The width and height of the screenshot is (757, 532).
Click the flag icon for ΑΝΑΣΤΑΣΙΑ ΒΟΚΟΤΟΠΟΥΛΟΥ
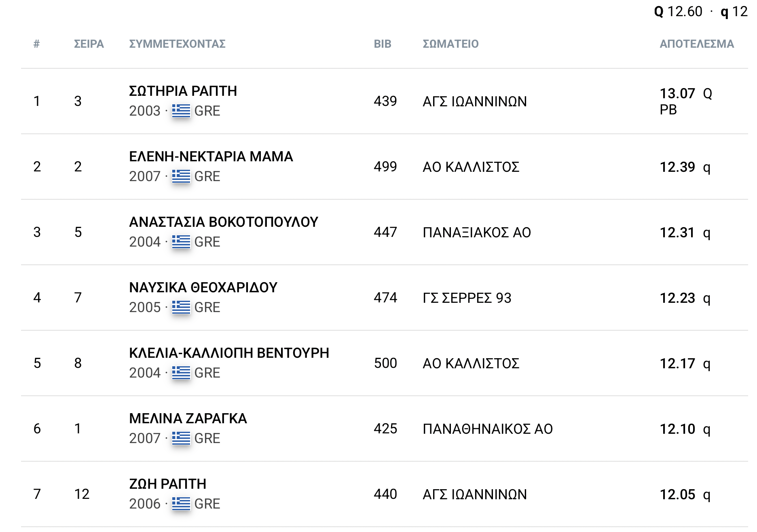181,241
